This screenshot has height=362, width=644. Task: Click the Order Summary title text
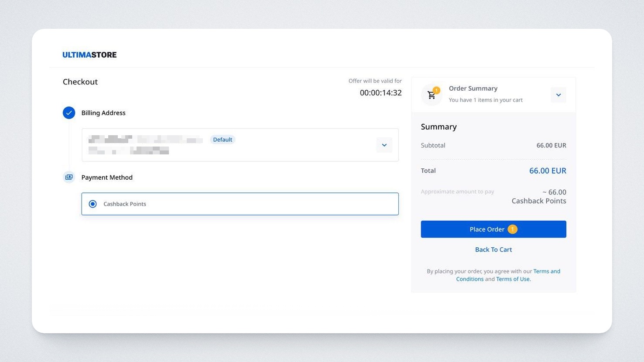tap(473, 89)
